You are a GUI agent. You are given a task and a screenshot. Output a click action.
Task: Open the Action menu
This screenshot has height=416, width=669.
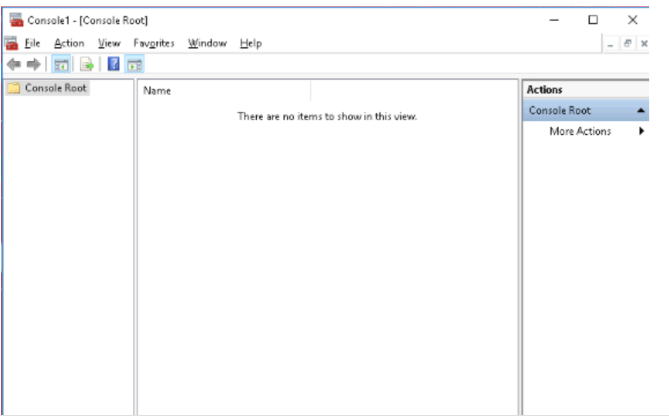(x=69, y=43)
